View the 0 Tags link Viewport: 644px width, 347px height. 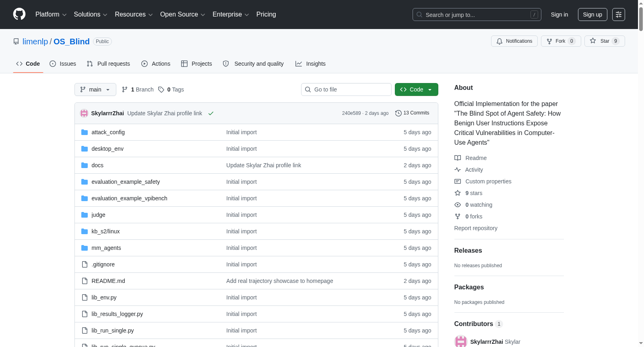(171, 89)
